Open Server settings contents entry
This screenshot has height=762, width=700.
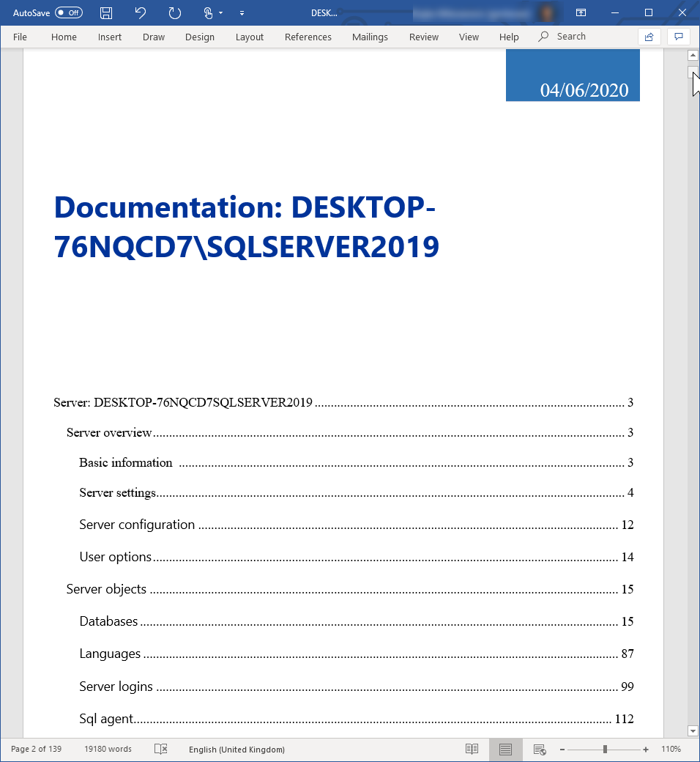tap(357, 493)
